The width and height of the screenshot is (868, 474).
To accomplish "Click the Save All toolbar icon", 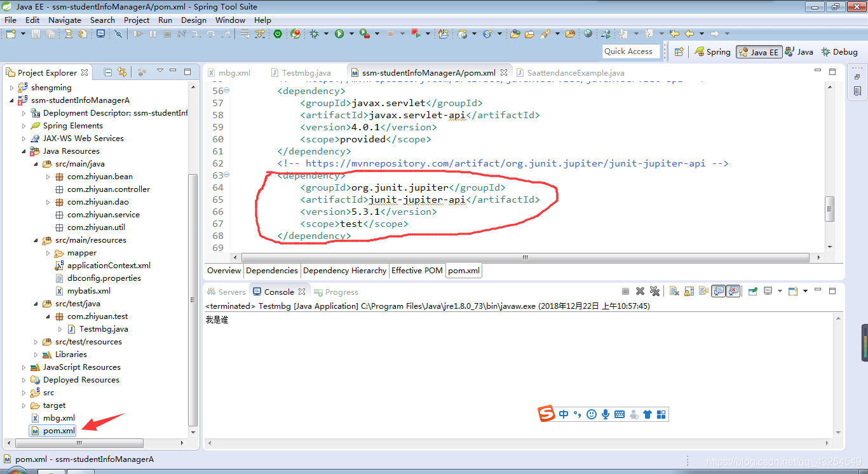I will click(x=50, y=34).
